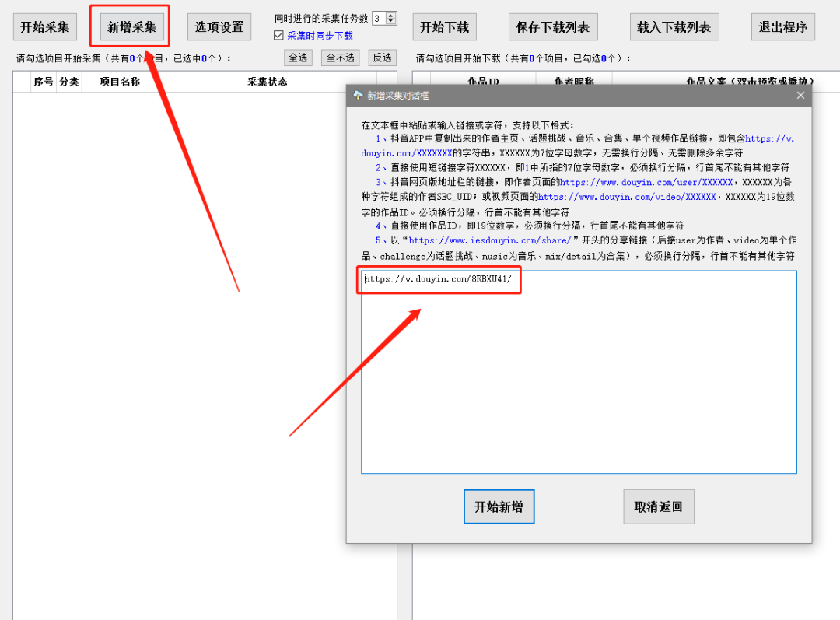Focus the 同时进行的采集任务数 value field
840x620 pixels.
pos(380,18)
